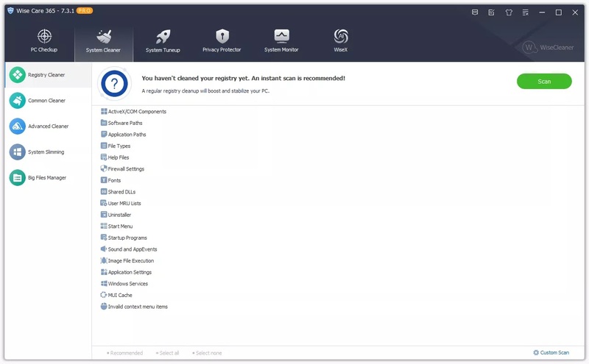
Task: Open the notes edit icon in title bar
Action: pos(491,13)
